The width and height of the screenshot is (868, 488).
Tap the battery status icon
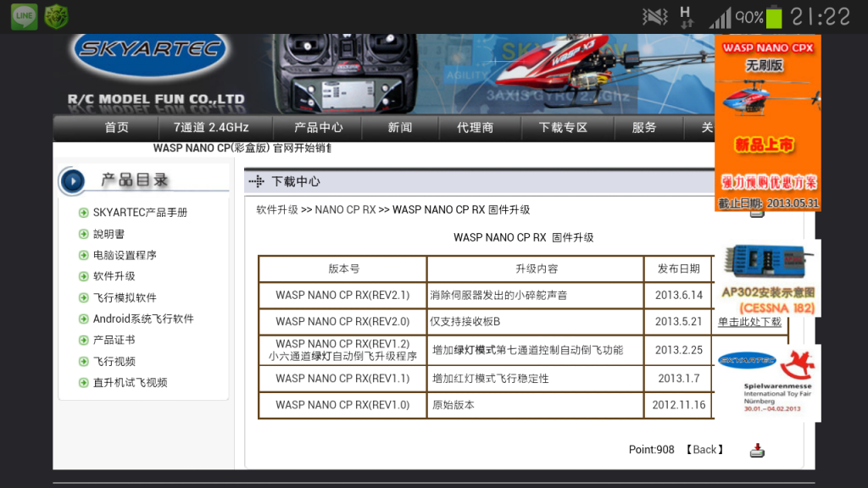pos(774,17)
